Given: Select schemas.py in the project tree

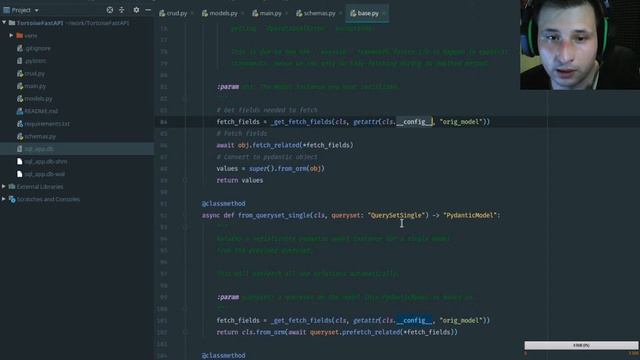Looking at the screenshot, I should (40, 136).
